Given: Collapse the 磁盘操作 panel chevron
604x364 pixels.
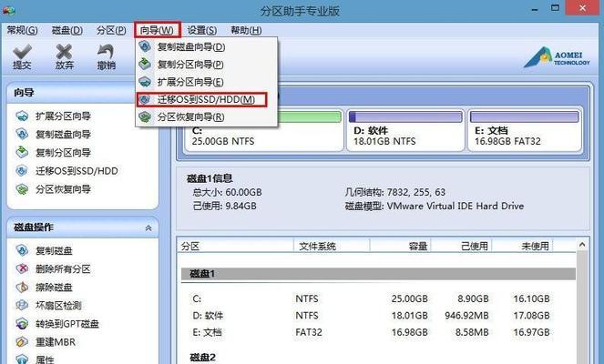Looking at the screenshot, I should (148, 227).
